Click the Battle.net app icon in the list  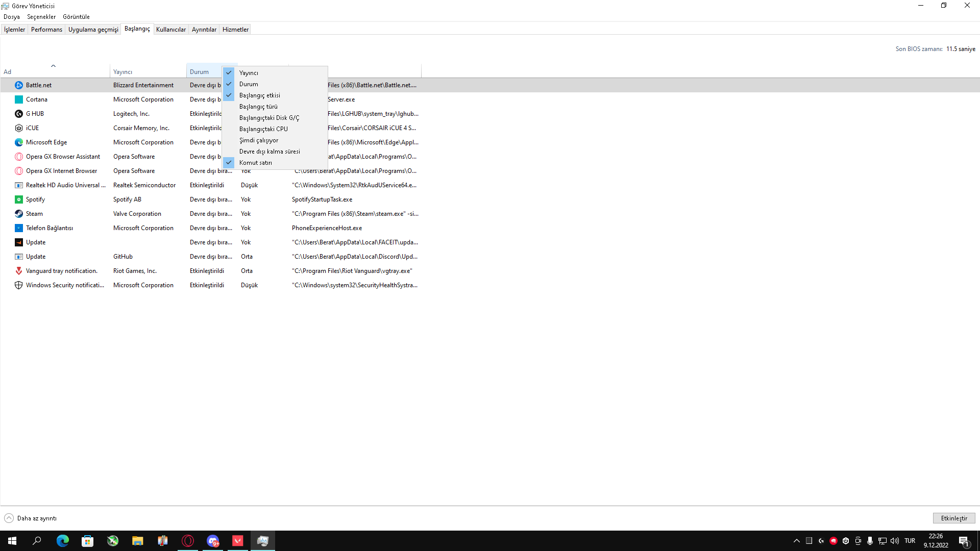[19, 85]
